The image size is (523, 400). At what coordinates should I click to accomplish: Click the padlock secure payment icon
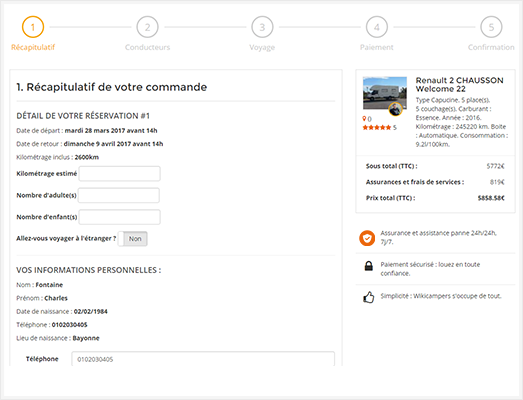(x=369, y=266)
